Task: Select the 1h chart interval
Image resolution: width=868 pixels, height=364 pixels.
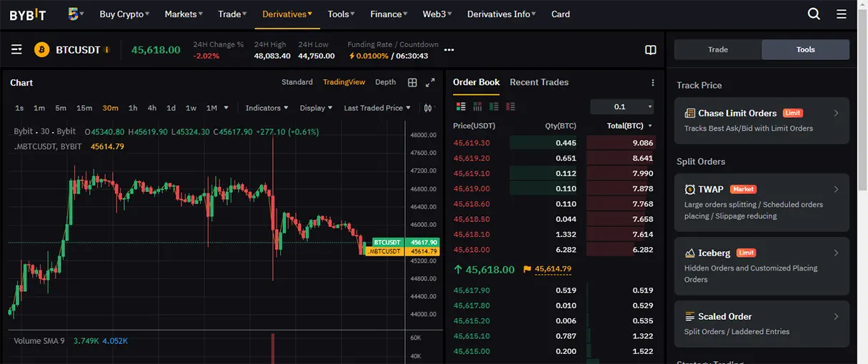Action: pyautogui.click(x=133, y=108)
